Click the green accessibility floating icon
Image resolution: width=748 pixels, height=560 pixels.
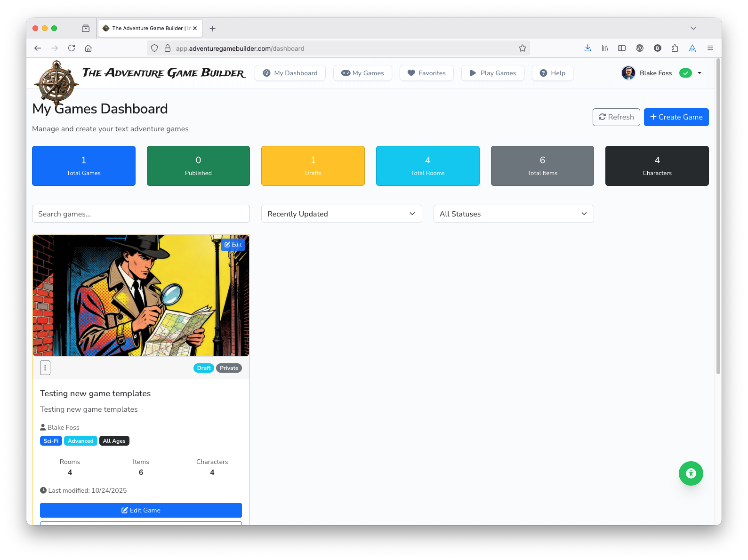point(691,473)
